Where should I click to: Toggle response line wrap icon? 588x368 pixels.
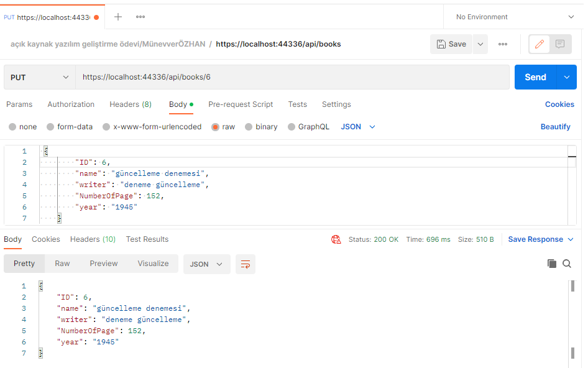pos(246,264)
